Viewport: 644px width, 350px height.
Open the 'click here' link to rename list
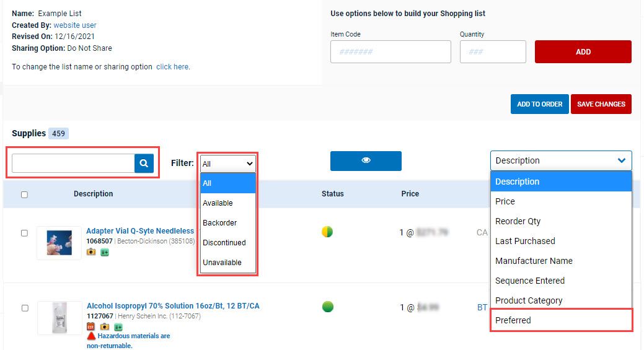172,67
